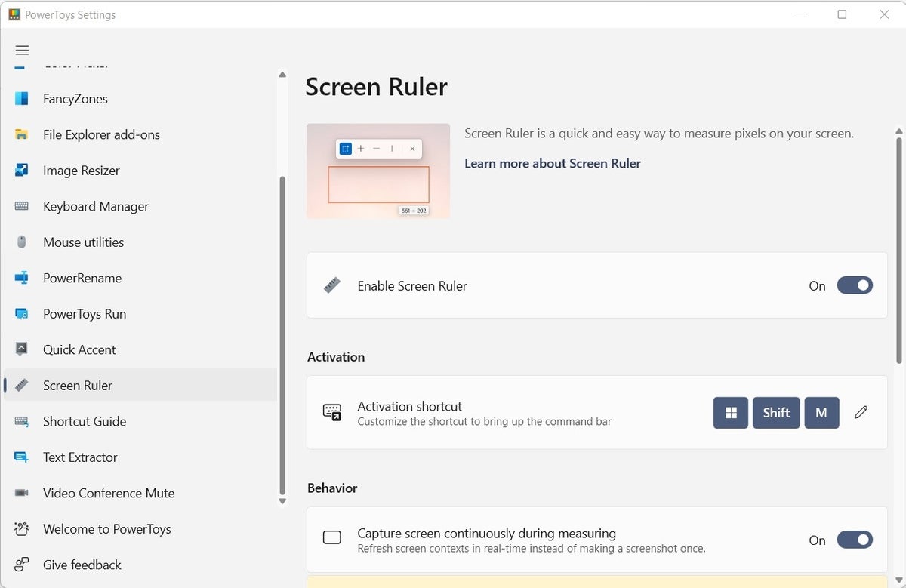Click the Windows key shortcut button
Screen dimensions: 906x588
click(731, 413)
